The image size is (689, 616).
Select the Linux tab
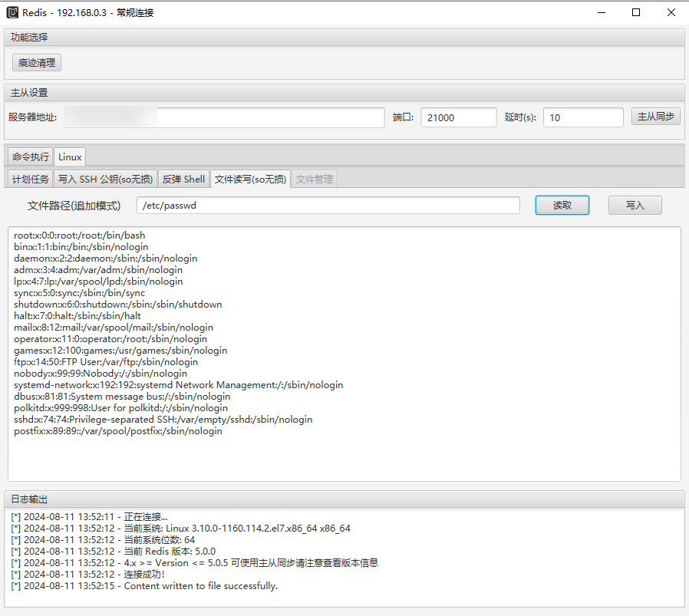70,156
